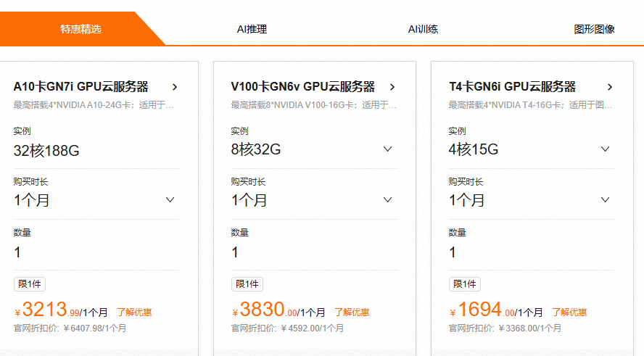
Task: Switch to the 图形图像 tab
Action: pos(594,29)
